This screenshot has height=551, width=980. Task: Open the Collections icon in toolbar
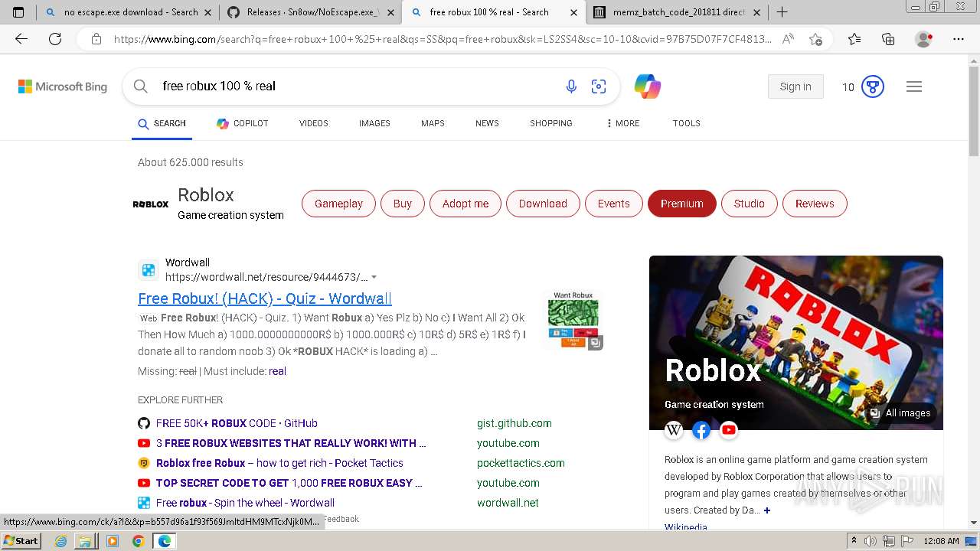888,39
